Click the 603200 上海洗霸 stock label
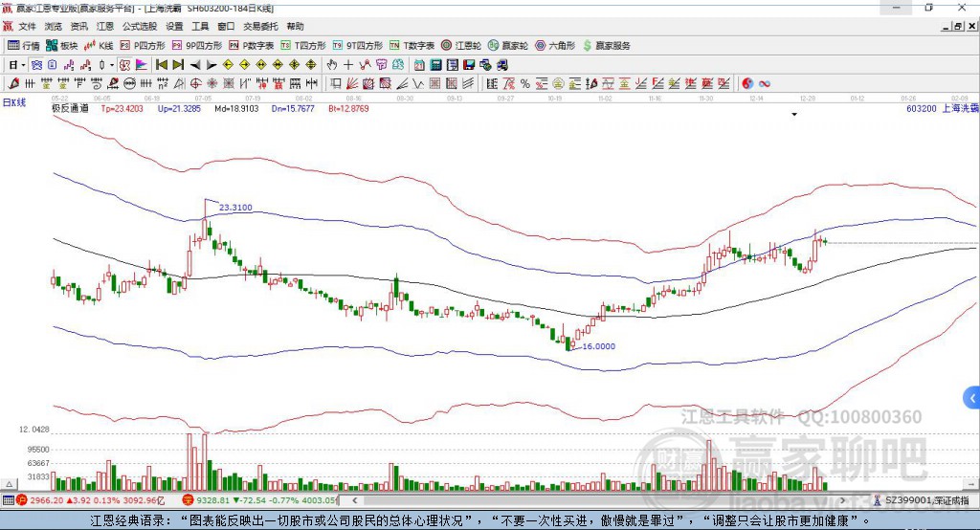Screen dimensions: 980x530 coord(943,108)
